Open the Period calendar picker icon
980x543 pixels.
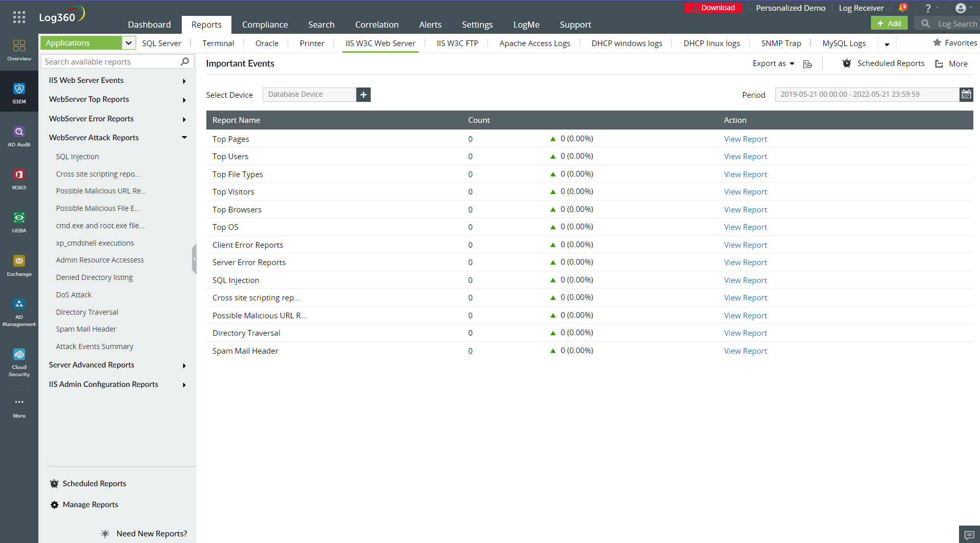tap(966, 94)
